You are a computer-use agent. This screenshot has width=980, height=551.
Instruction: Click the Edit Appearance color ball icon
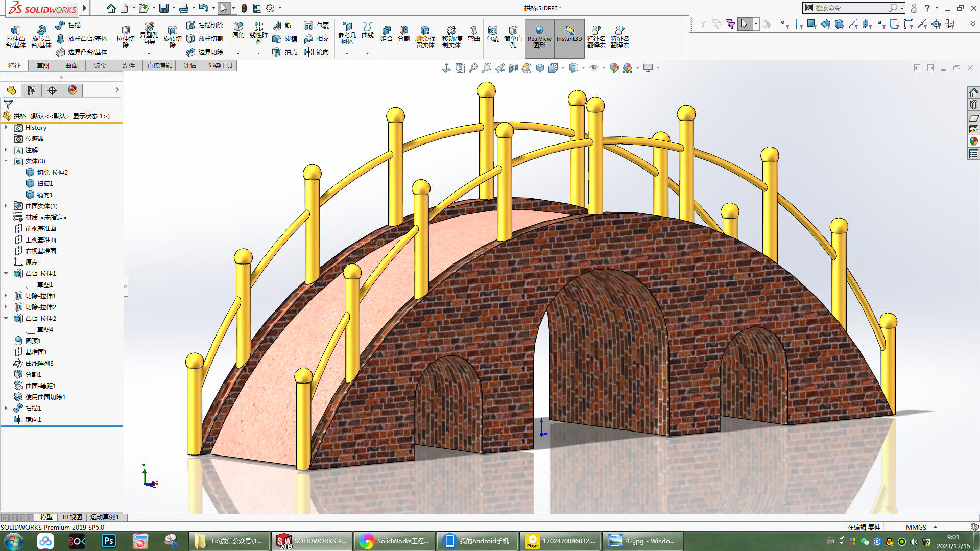pos(614,68)
